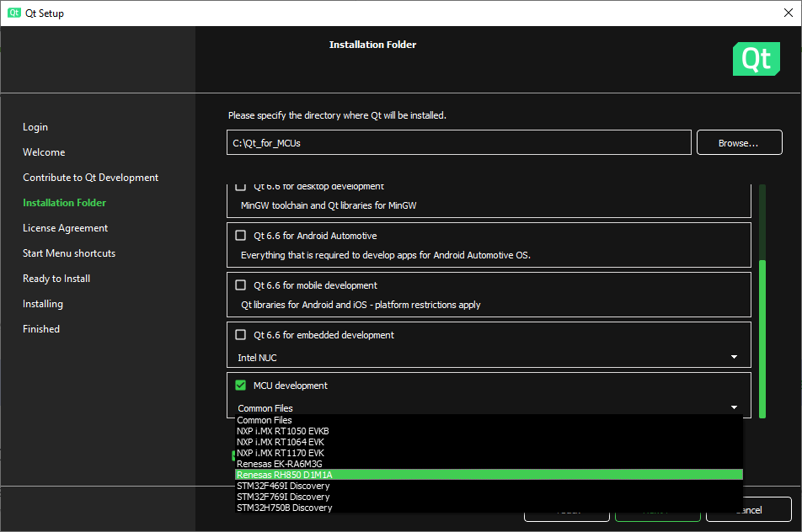The image size is (802, 532).
Task: Click the green Qt logo at top right
Action: click(756, 59)
